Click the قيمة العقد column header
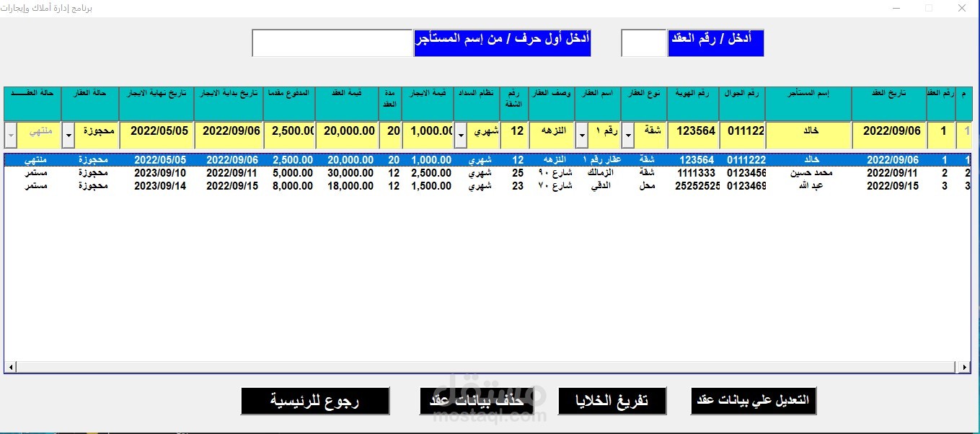The image size is (980, 434). coord(347,104)
